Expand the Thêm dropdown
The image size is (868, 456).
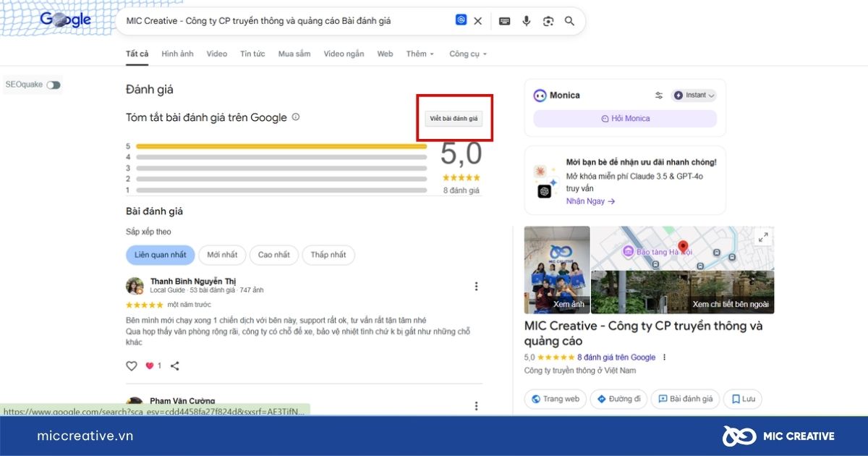(420, 54)
